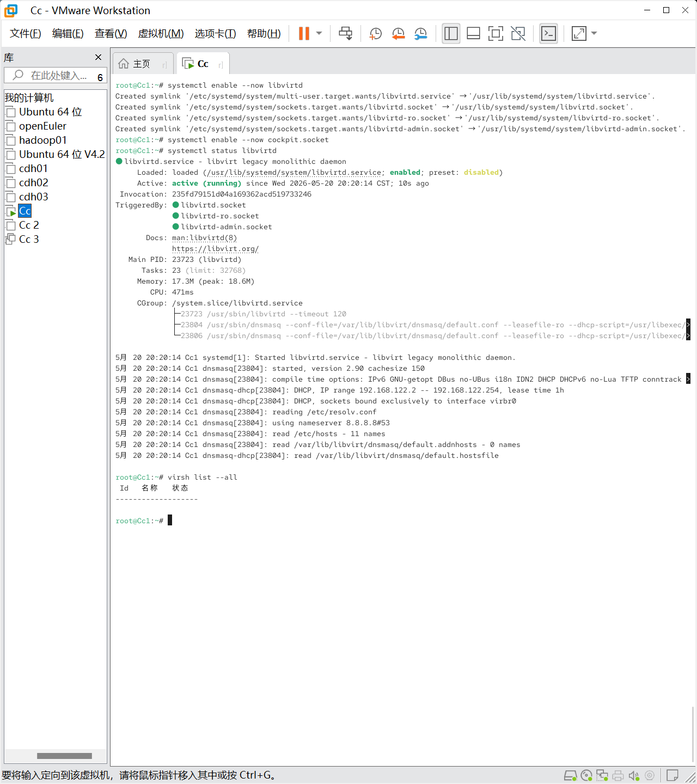
Task: Select the cdh03 virtual machine
Action: tap(33, 197)
